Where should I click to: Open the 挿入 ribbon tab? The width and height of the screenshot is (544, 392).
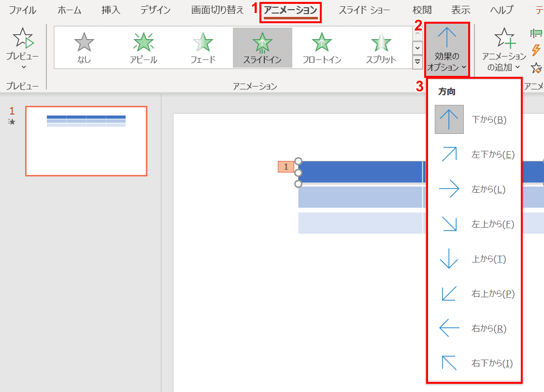[x=111, y=10]
